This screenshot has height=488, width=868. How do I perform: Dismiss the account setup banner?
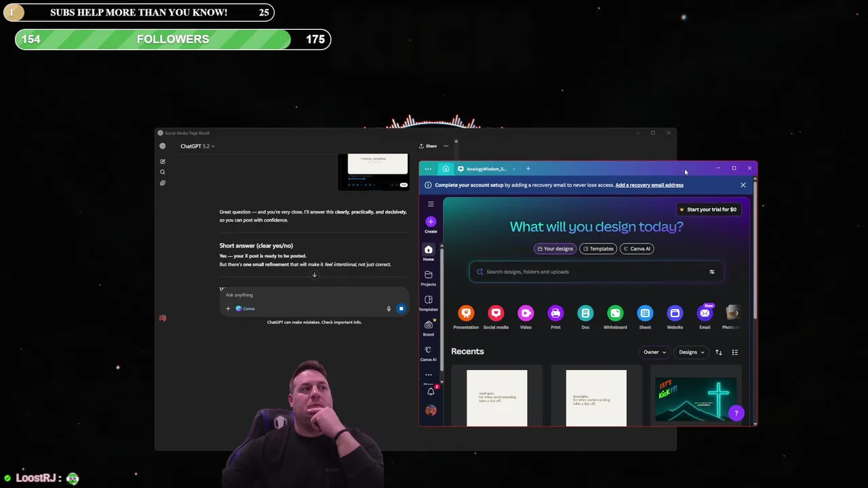click(743, 185)
